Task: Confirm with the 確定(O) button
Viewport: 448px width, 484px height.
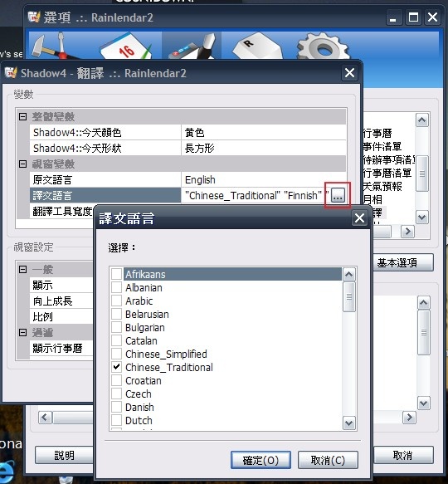Action: click(x=261, y=460)
